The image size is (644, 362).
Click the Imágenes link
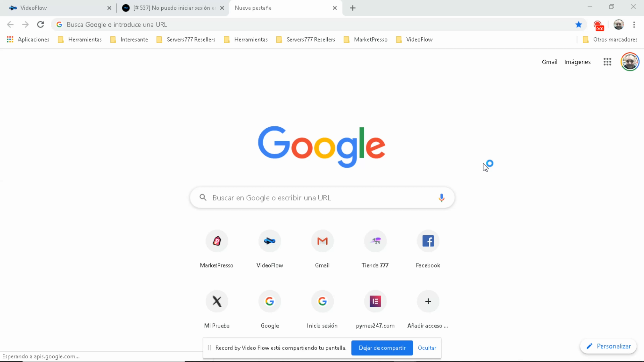(x=578, y=62)
